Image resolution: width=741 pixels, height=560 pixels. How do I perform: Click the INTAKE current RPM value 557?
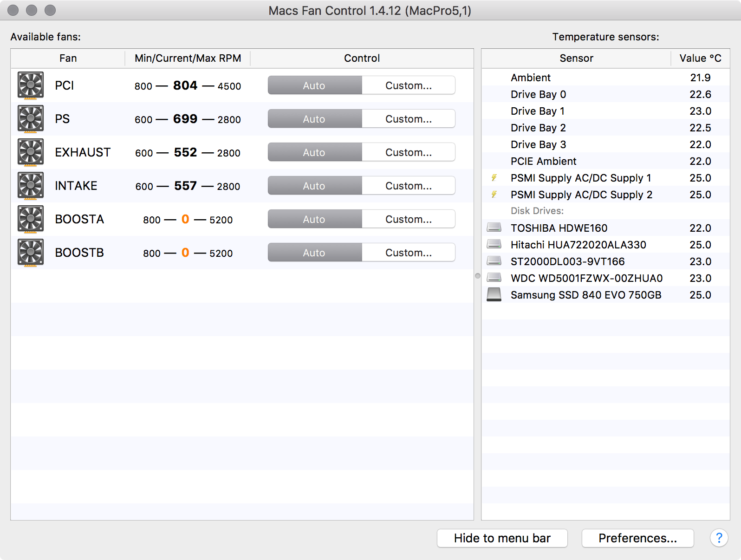[185, 186]
